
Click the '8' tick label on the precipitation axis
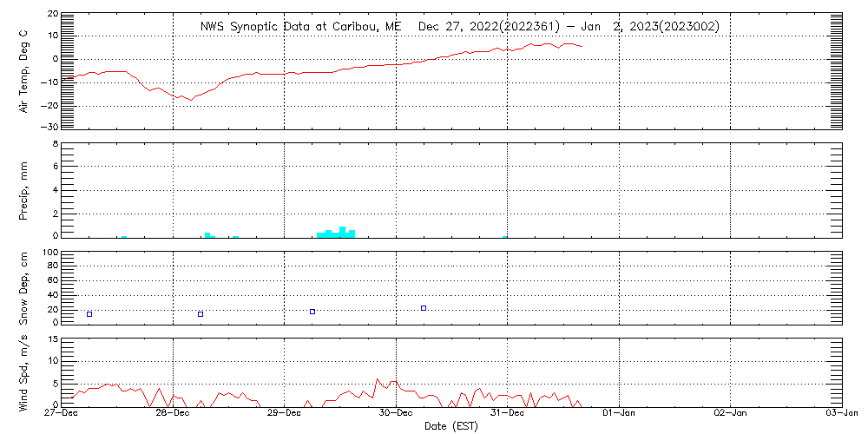[56, 144]
